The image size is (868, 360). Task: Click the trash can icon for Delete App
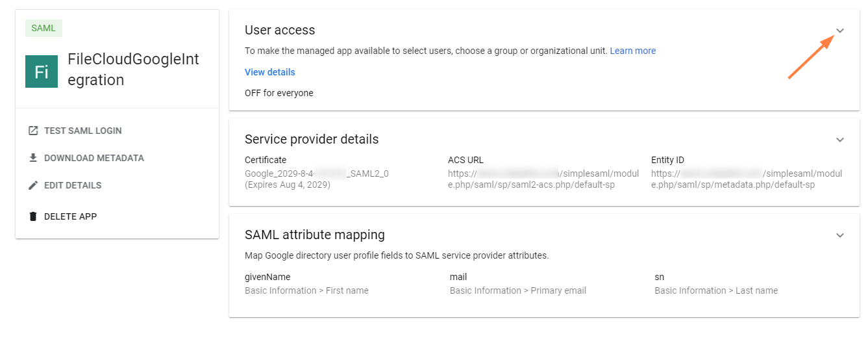click(x=33, y=216)
